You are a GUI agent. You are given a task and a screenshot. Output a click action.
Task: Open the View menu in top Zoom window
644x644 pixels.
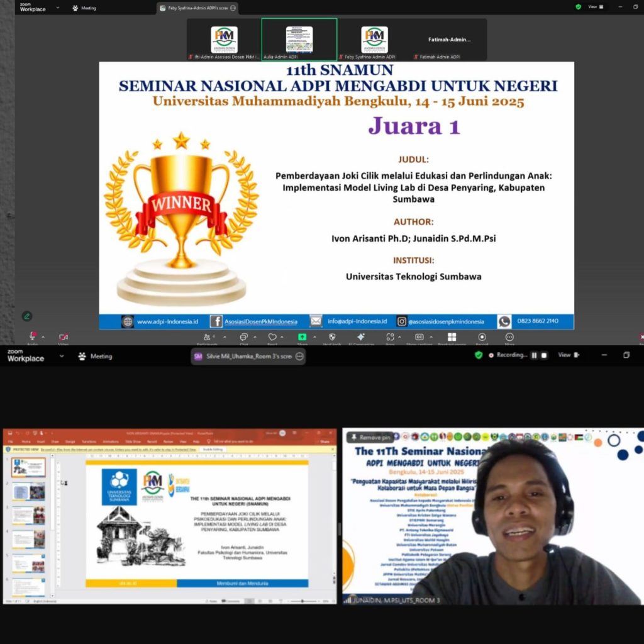596,7
